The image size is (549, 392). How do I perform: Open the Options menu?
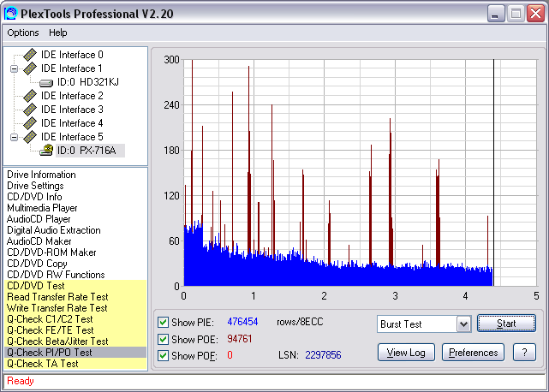23,33
